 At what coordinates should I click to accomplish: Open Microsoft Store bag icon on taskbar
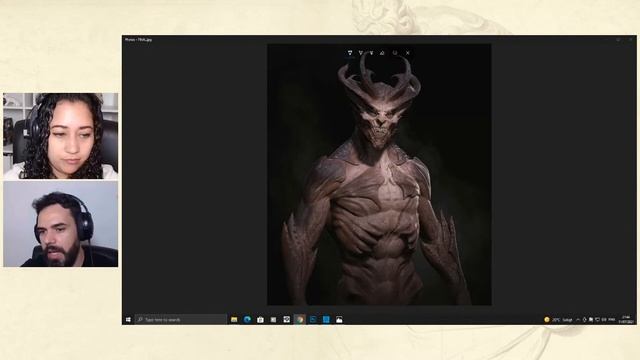point(260,320)
